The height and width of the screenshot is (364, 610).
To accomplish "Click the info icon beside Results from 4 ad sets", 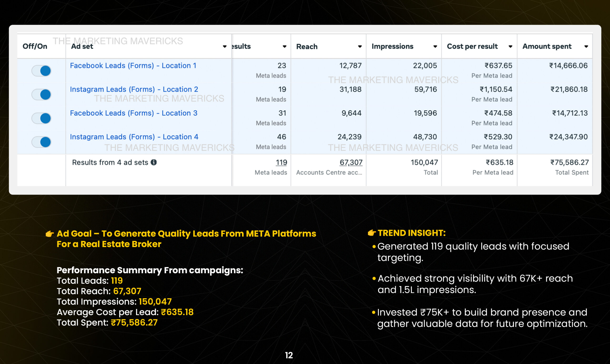I will pyautogui.click(x=154, y=162).
